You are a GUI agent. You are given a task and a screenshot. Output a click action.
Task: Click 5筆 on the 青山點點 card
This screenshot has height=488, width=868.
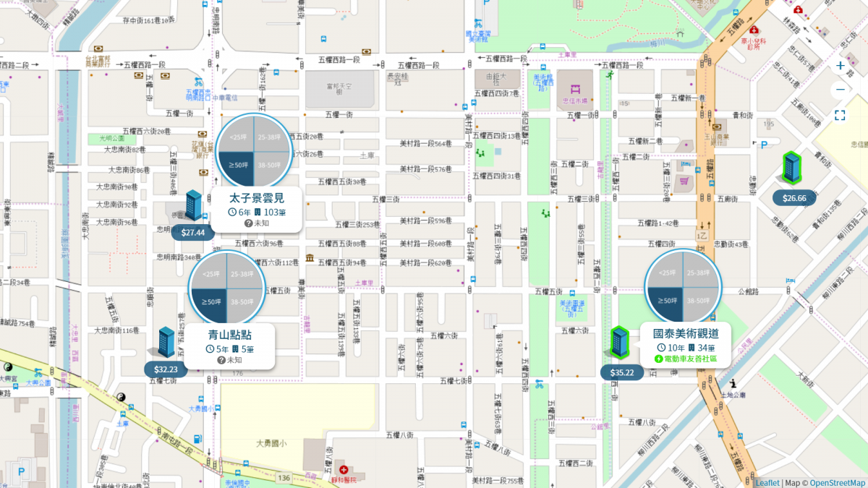coord(243,349)
